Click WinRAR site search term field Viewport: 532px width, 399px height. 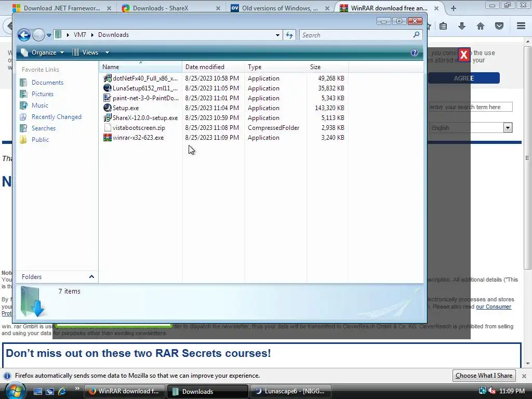click(471, 107)
